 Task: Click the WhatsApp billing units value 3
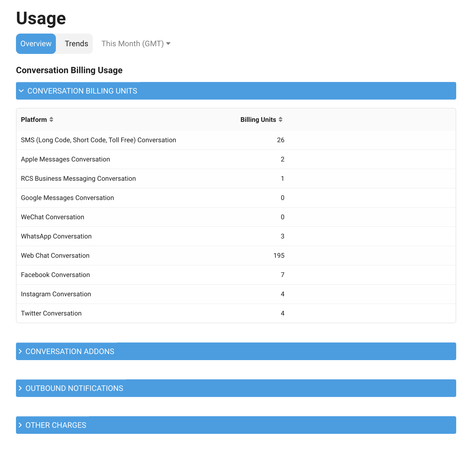(283, 236)
